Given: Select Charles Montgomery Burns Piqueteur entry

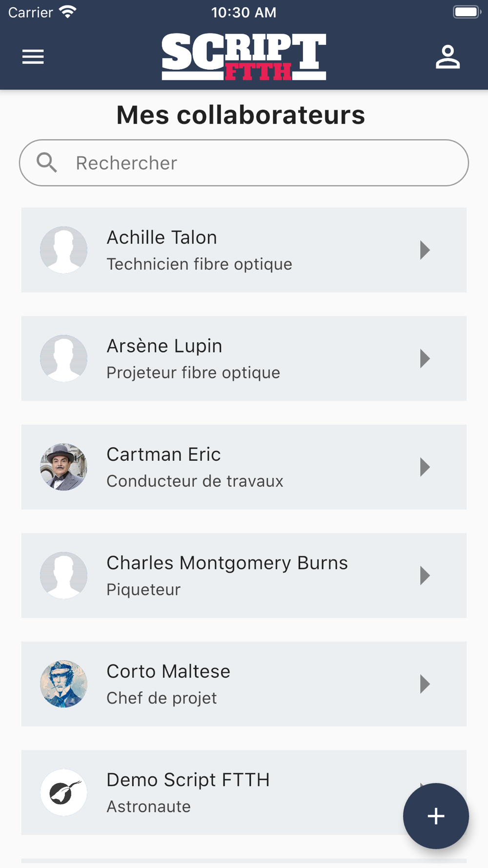Looking at the screenshot, I should tap(244, 576).
